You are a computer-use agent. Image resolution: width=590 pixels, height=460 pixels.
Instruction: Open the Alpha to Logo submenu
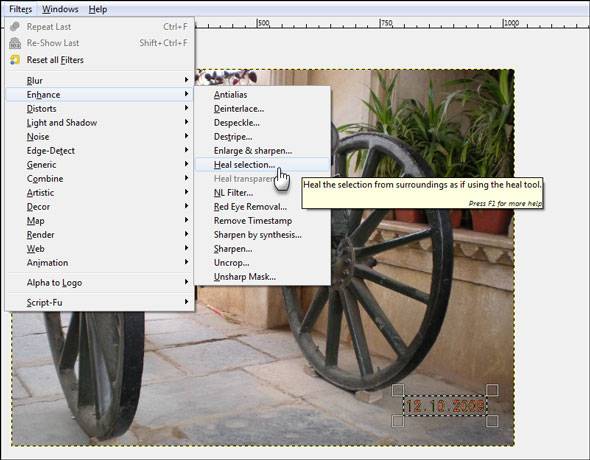99,282
